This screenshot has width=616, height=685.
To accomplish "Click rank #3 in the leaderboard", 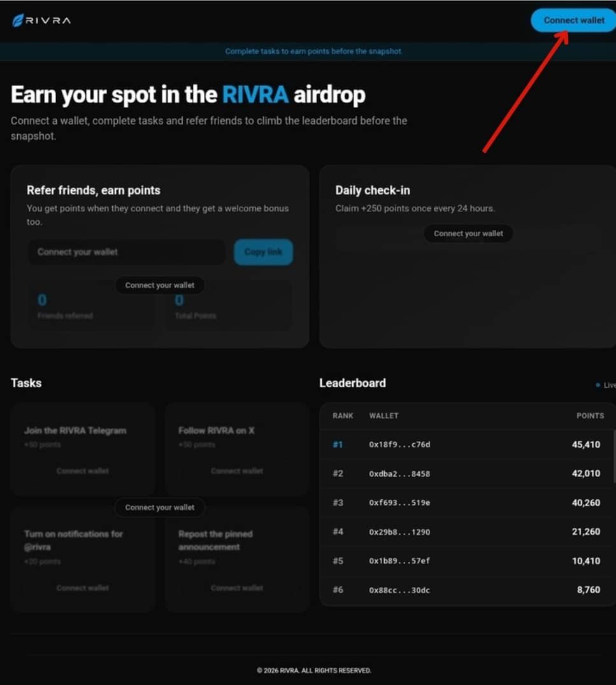I will click(x=338, y=503).
